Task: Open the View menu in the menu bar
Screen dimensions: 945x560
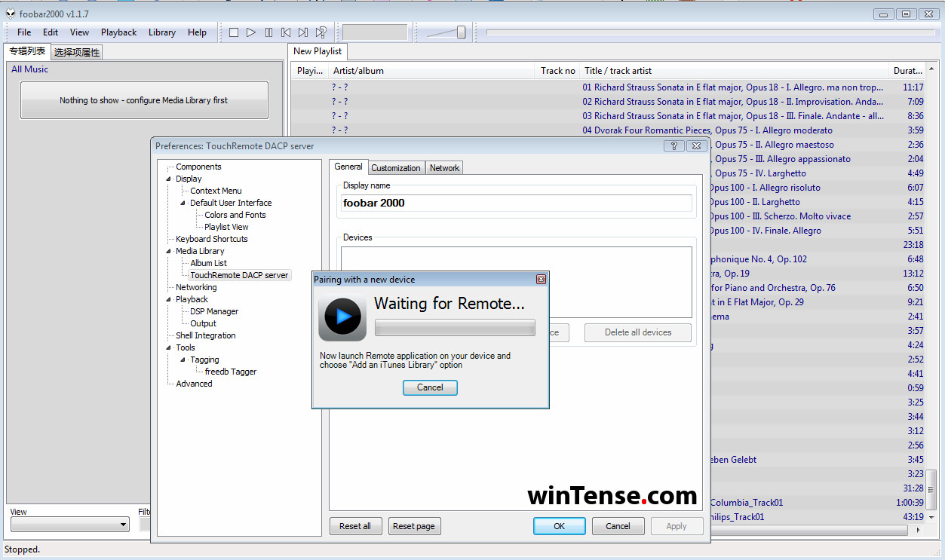Action: coord(80,32)
